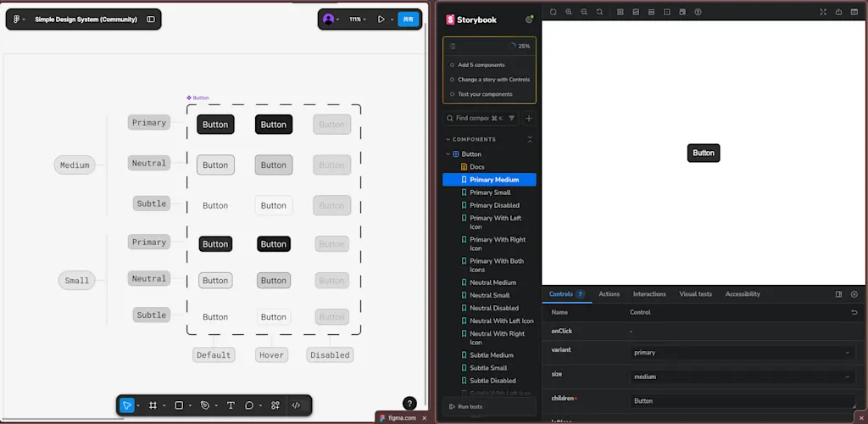Open Storybook settings gear icon
The width and height of the screenshot is (868, 424).
(x=529, y=20)
